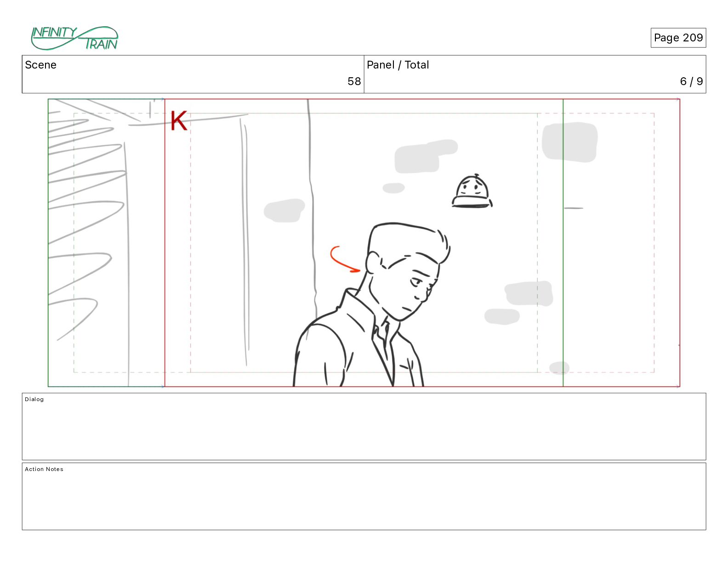Click panel count 6 / 9
728x563 pixels.
click(691, 81)
